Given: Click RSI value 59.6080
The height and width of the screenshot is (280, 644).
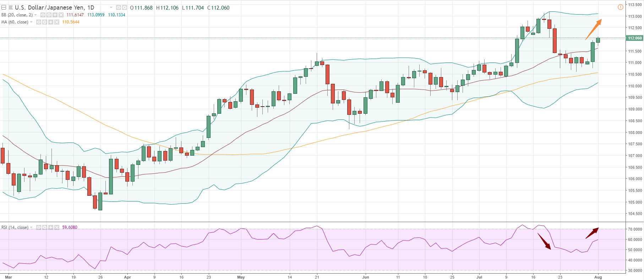Looking at the screenshot, I should click(70, 227).
